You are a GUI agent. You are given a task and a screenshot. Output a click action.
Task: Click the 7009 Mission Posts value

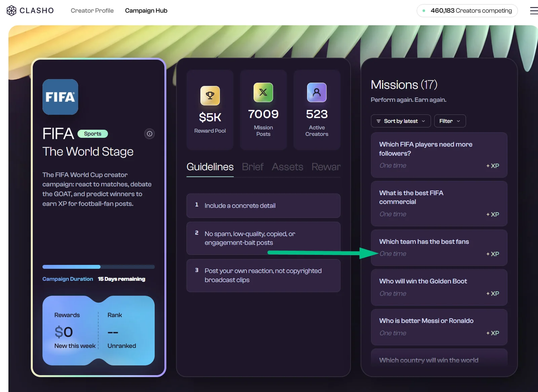(x=263, y=114)
